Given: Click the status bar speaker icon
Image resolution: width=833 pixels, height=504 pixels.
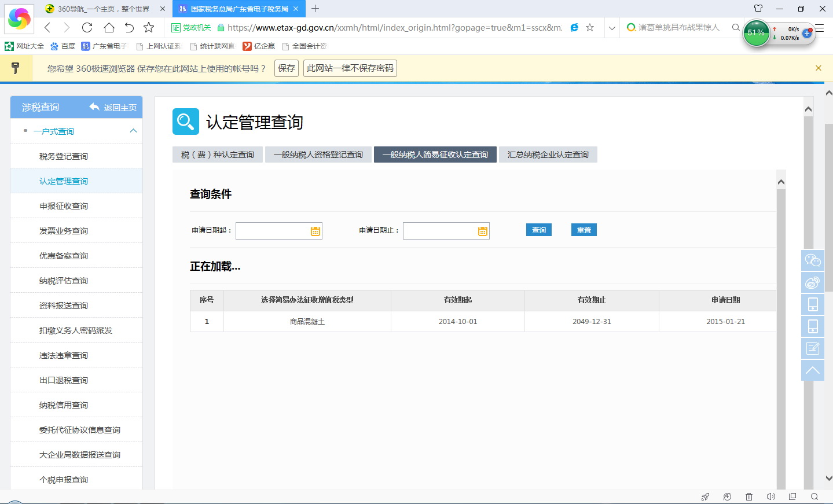Looking at the screenshot, I should click(770, 496).
